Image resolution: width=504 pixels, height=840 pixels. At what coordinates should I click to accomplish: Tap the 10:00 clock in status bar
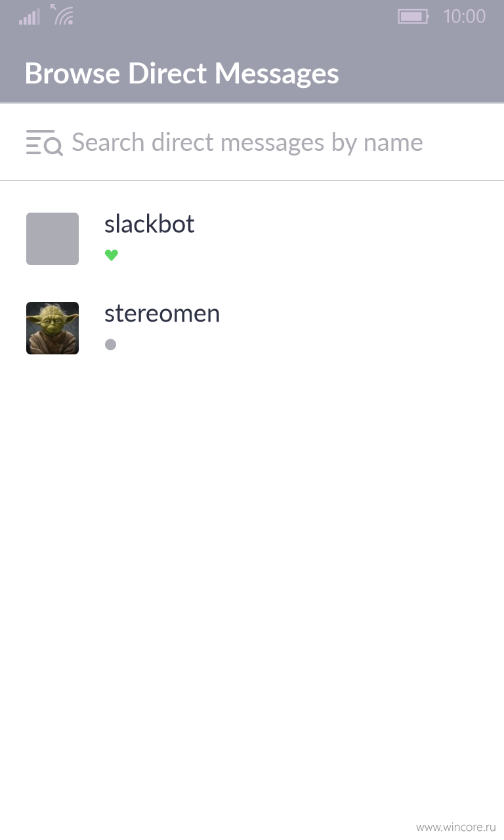pyautogui.click(x=465, y=16)
